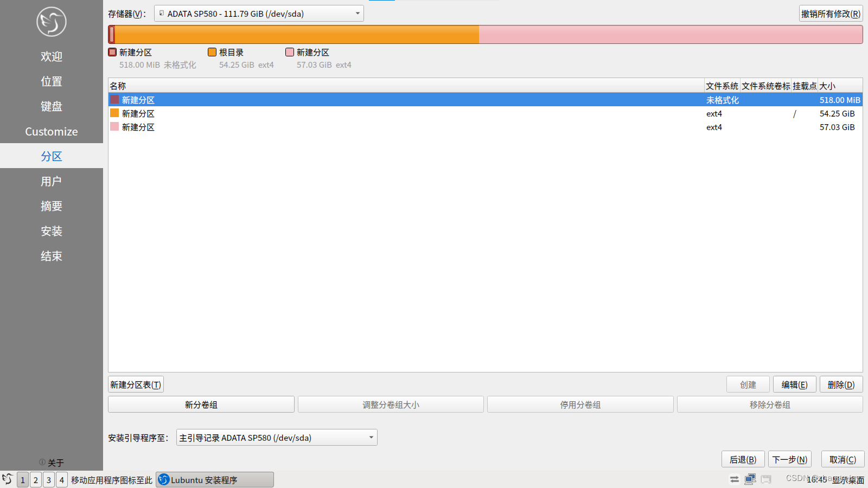Click the 新分卷组 new volume group button

pos(201,404)
